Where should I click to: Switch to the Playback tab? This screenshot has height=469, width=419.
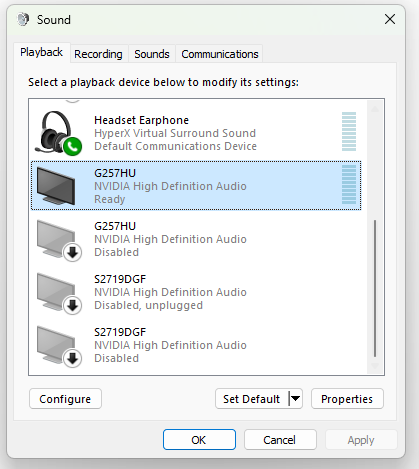42,52
